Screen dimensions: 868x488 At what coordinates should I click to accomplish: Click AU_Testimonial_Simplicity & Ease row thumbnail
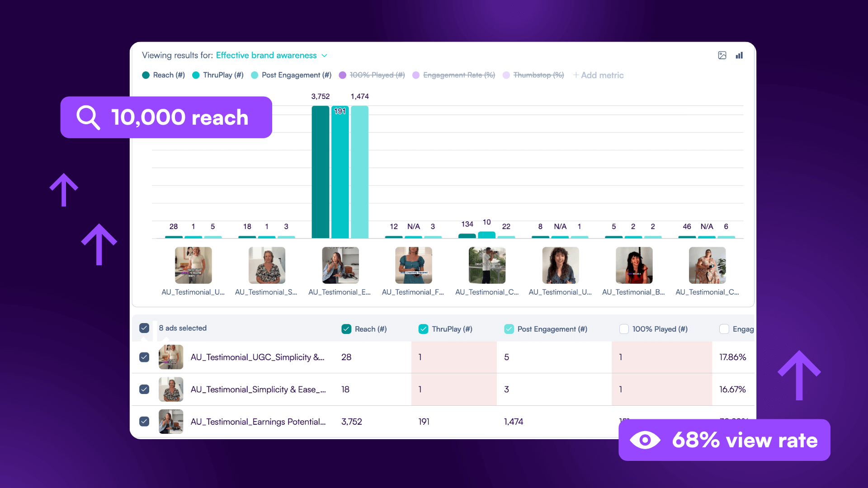pyautogui.click(x=171, y=389)
